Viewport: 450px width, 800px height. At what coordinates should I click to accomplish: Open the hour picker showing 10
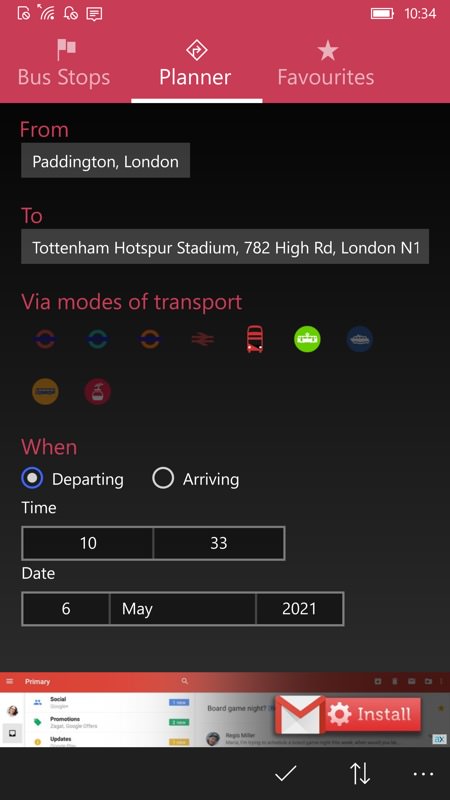[88, 543]
